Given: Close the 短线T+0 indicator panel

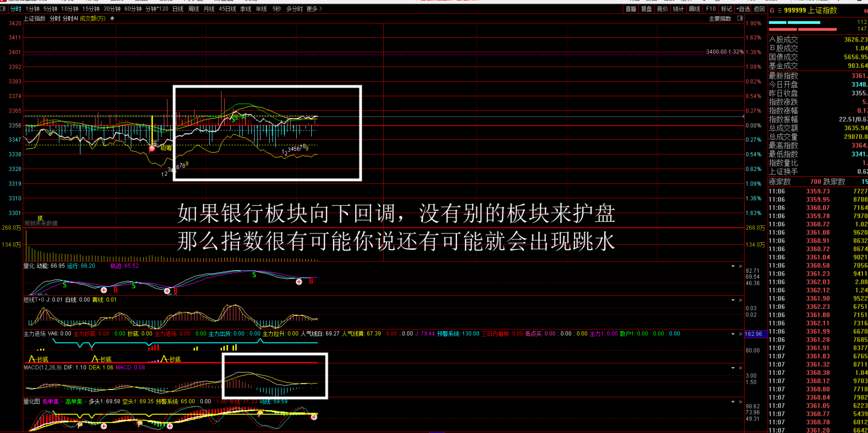Looking at the screenshot, I should pos(740,300).
